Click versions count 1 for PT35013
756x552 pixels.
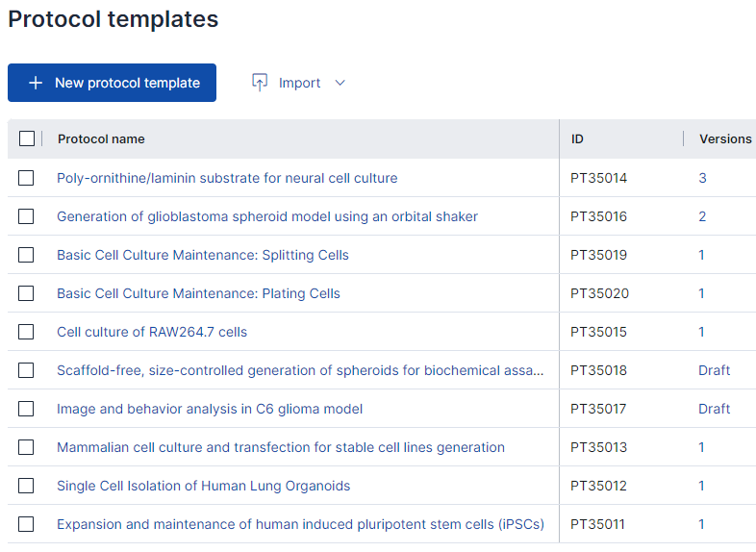(701, 447)
